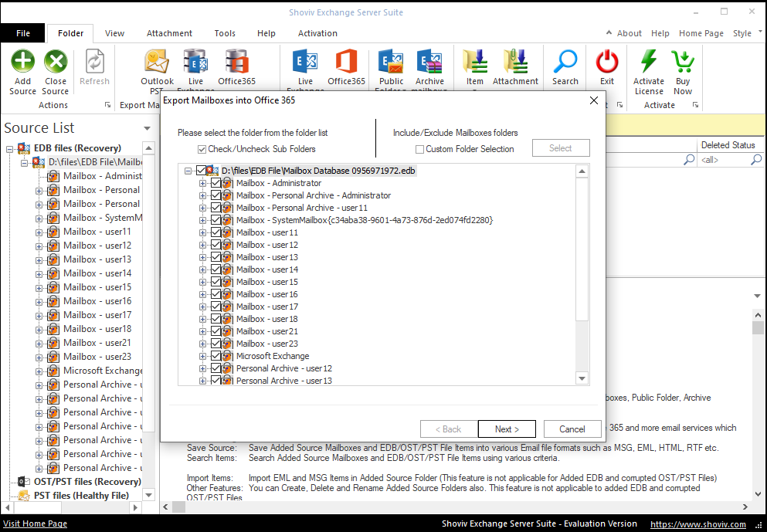Open the File menu

tap(23, 33)
